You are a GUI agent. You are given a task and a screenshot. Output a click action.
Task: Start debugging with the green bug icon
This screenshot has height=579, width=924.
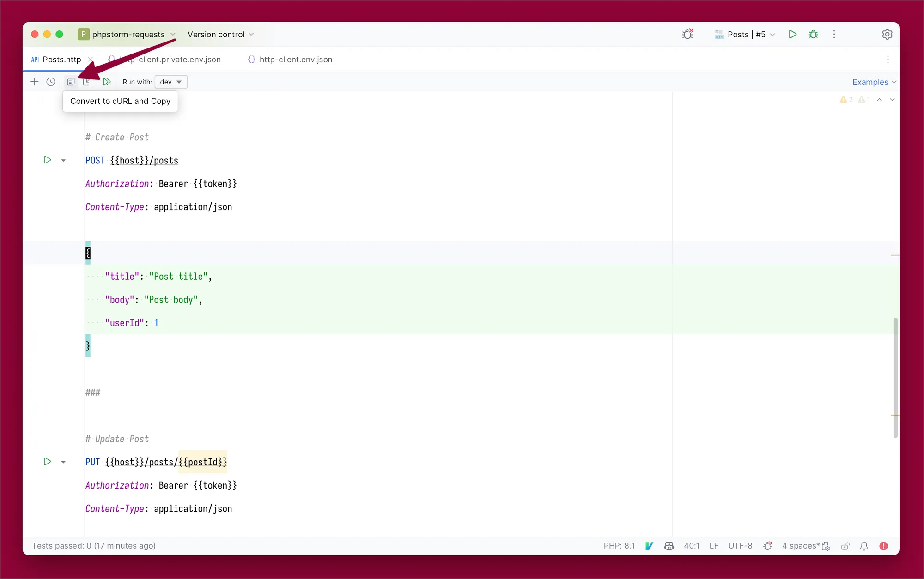point(814,34)
